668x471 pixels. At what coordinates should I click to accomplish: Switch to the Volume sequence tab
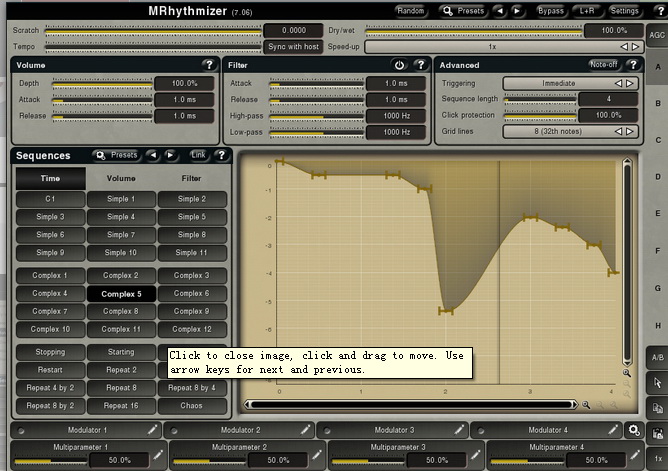pos(121,178)
